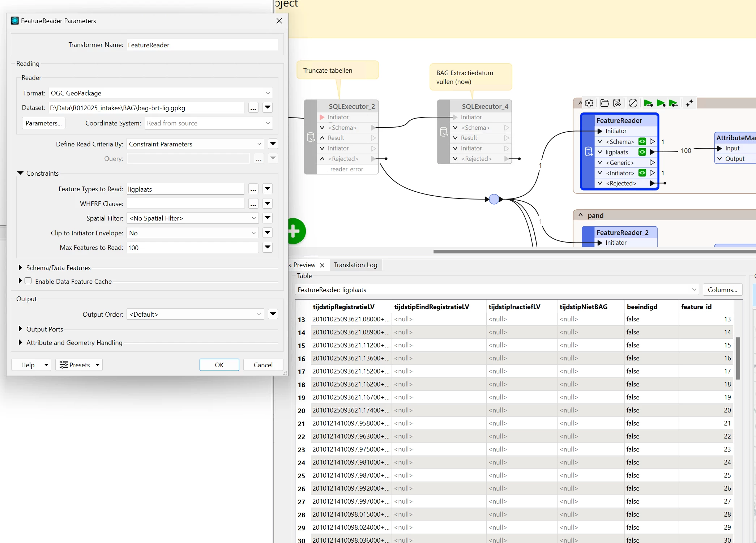Click the green plus add button on canvas

point(295,231)
